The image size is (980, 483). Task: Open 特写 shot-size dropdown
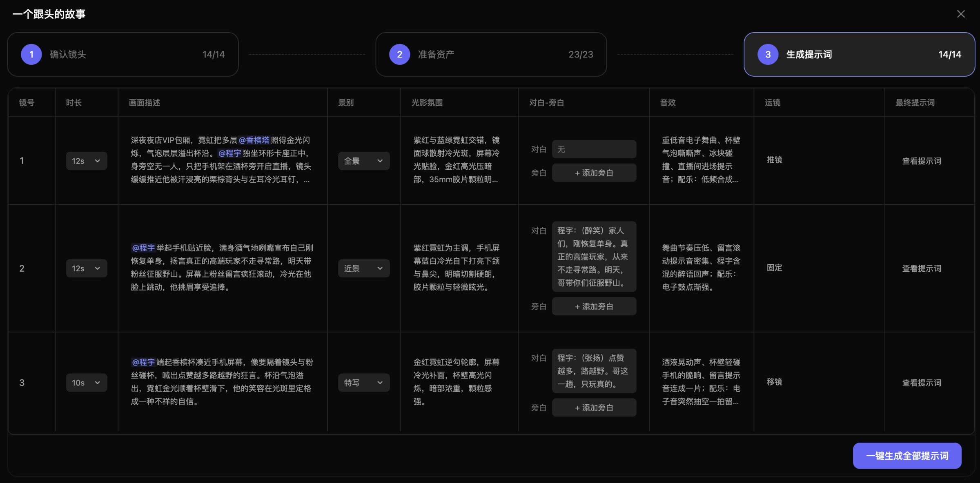click(x=364, y=383)
